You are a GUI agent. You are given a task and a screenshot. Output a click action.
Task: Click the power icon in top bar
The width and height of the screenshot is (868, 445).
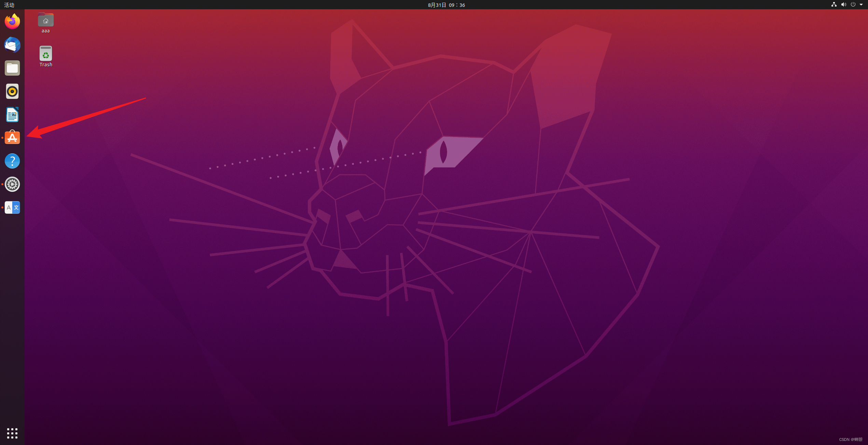point(853,4)
